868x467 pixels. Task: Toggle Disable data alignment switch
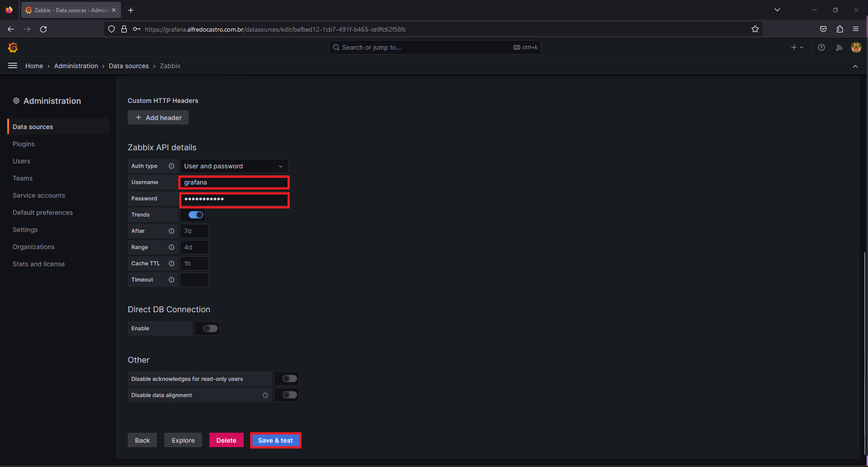289,395
